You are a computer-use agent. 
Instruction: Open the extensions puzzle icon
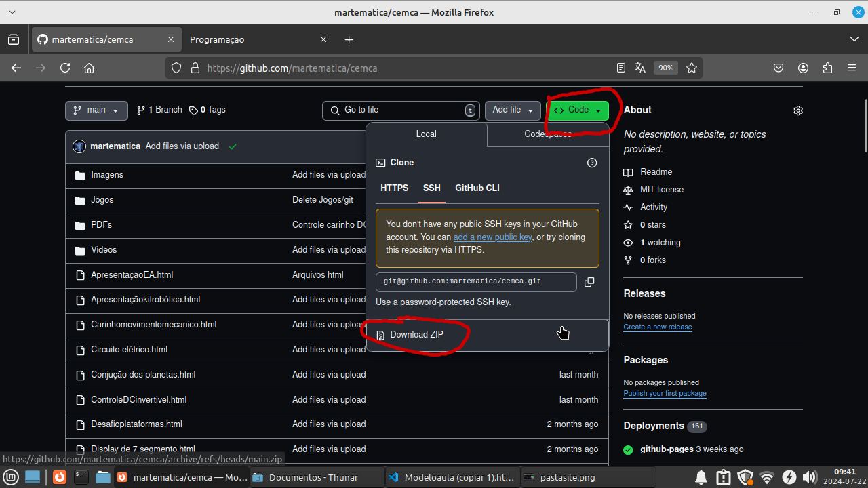tap(827, 68)
